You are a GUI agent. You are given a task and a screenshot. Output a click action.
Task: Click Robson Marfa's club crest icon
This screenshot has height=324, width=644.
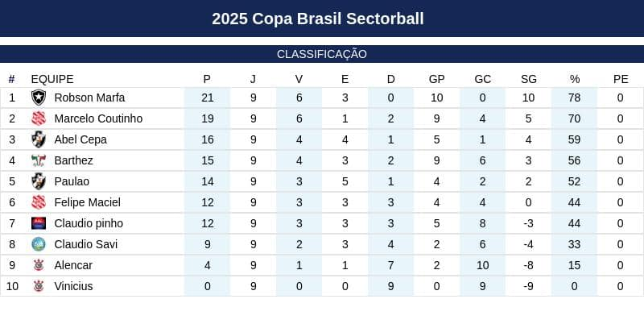(39, 98)
